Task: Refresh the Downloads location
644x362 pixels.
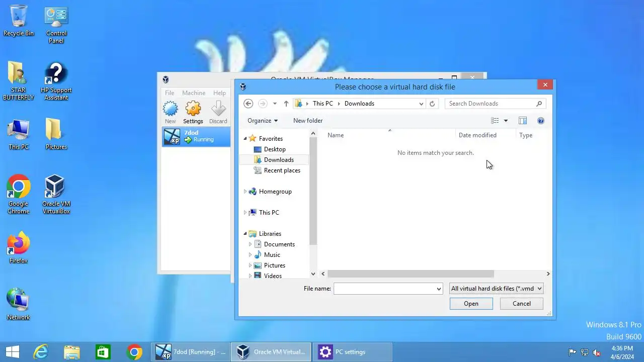Action: click(432, 104)
